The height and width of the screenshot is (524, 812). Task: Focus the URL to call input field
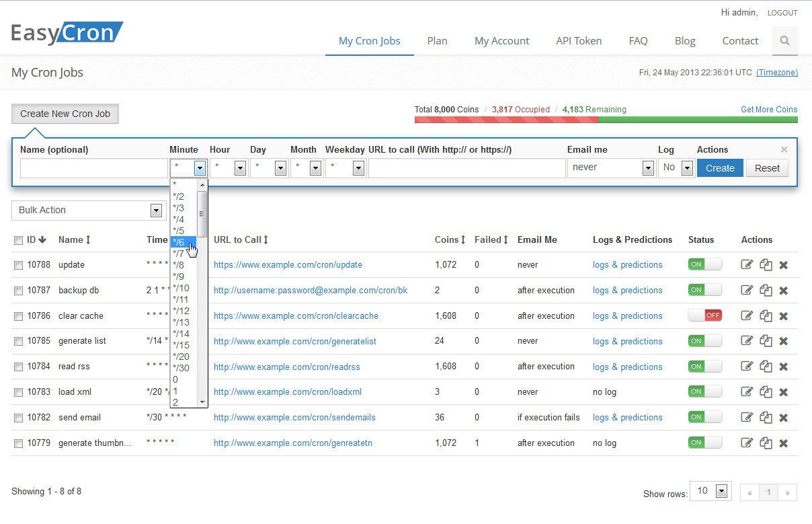coord(466,168)
